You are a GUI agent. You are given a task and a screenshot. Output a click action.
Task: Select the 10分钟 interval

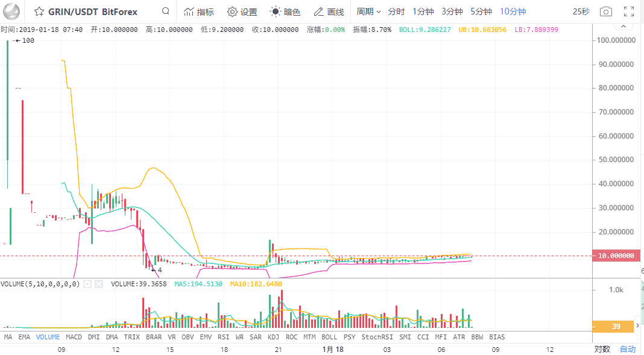click(513, 11)
